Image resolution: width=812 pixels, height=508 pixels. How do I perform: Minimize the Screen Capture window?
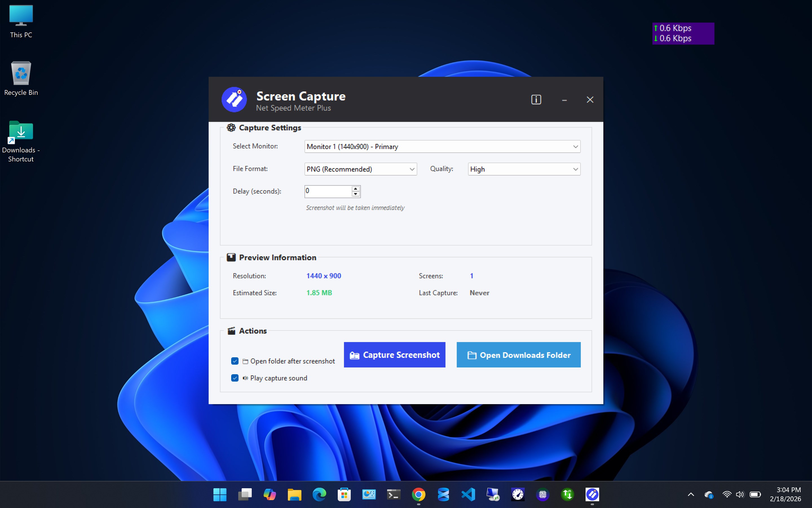564,100
